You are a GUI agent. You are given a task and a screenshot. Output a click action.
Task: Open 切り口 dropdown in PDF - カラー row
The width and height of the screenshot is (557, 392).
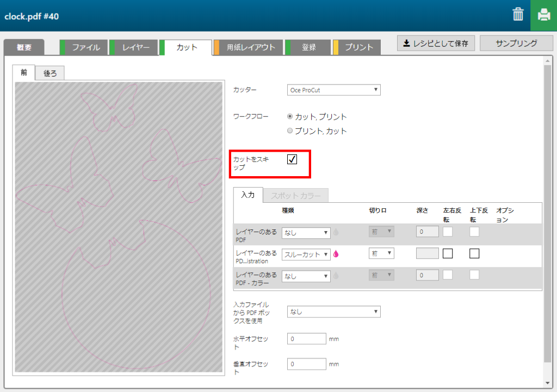pos(381,275)
